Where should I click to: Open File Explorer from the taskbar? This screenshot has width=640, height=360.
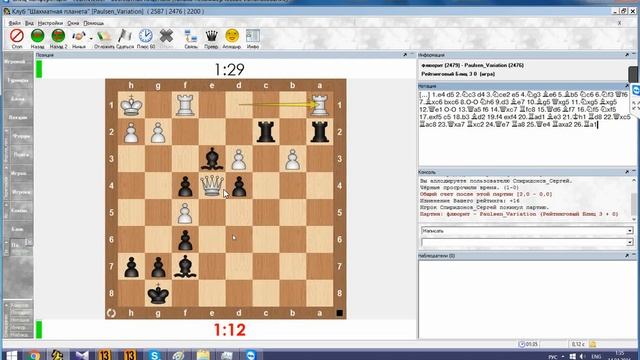tap(202, 355)
